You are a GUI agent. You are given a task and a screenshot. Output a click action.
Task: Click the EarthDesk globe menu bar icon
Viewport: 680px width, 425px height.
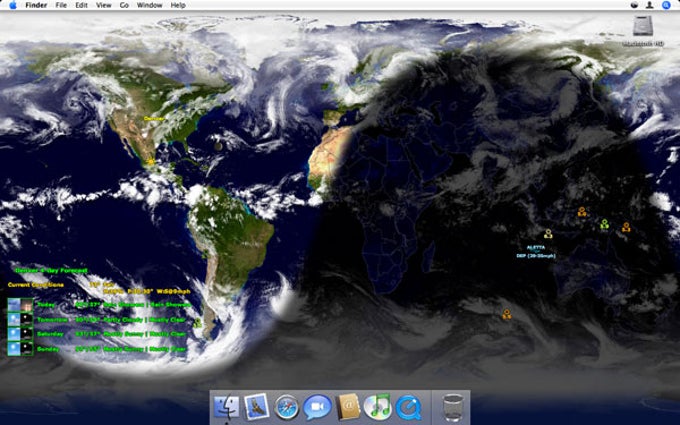[x=634, y=5]
